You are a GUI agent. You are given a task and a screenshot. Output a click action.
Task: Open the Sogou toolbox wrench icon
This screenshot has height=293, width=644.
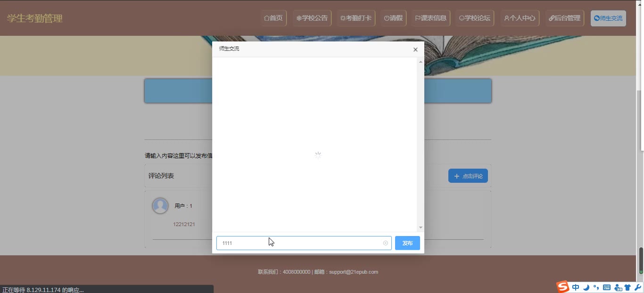(637, 287)
